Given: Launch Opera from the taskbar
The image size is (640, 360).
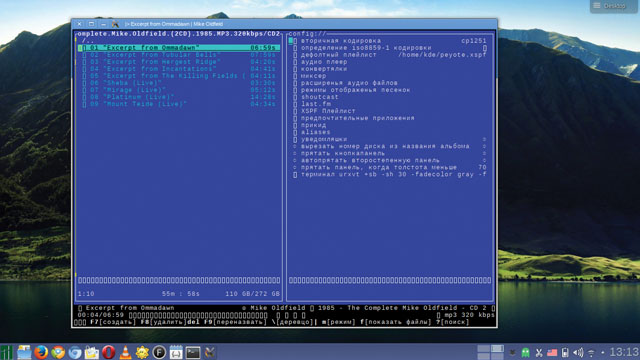Looking at the screenshot, I should [x=109, y=352].
